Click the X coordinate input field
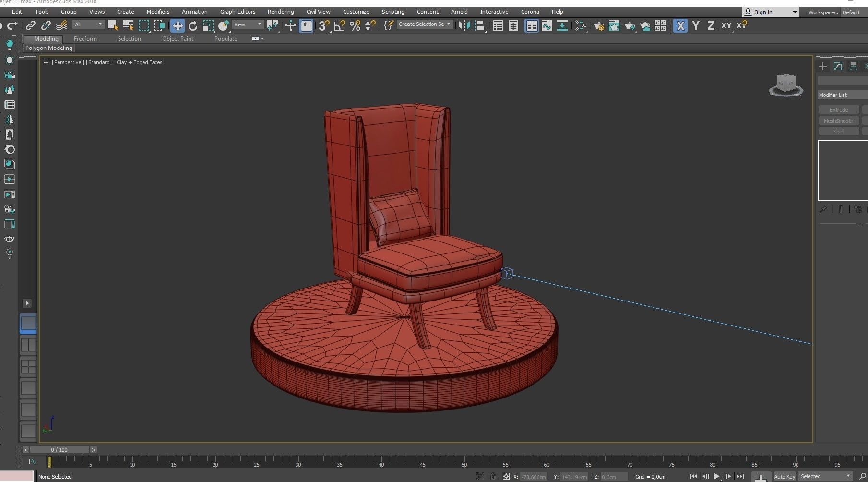868x482 pixels. click(534, 477)
